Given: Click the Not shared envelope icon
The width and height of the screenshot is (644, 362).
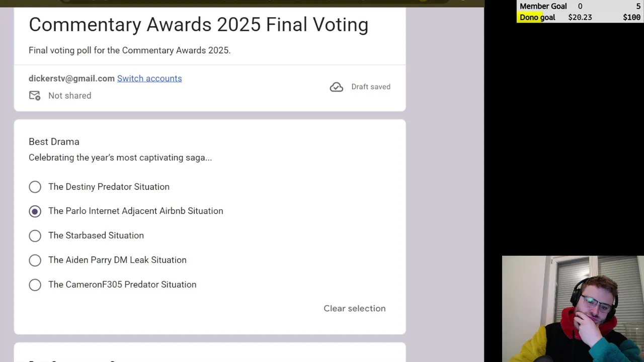Looking at the screenshot, I should click(35, 96).
